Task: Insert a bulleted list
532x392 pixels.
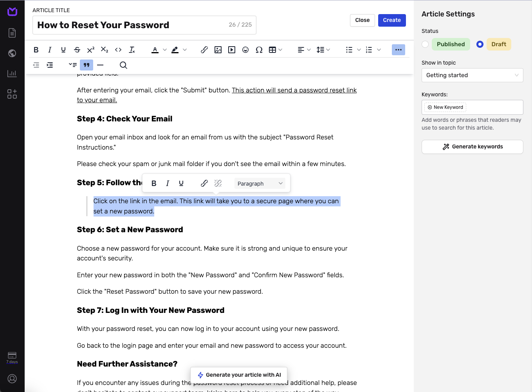Action: click(349, 50)
